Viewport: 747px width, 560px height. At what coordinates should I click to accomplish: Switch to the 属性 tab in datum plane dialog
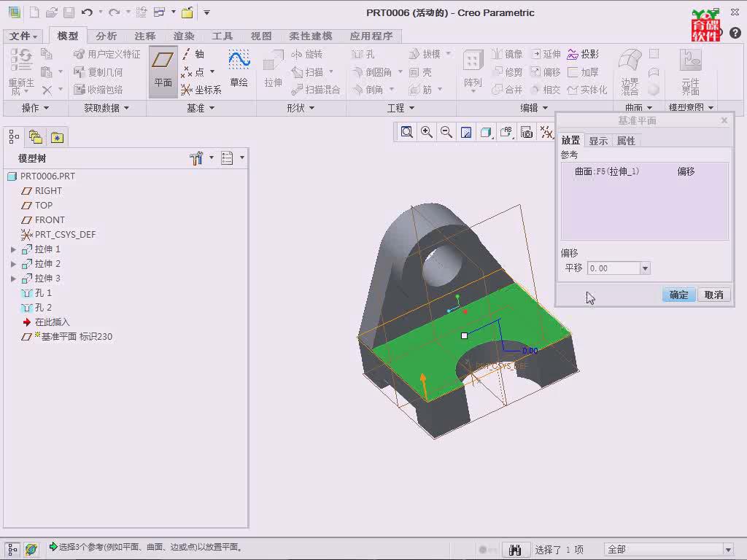626,141
